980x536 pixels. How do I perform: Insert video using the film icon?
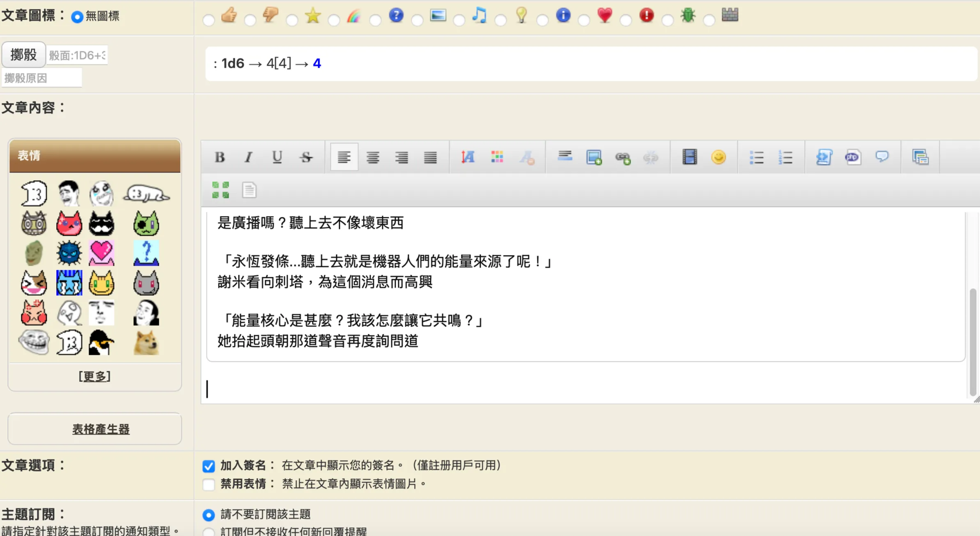point(689,157)
